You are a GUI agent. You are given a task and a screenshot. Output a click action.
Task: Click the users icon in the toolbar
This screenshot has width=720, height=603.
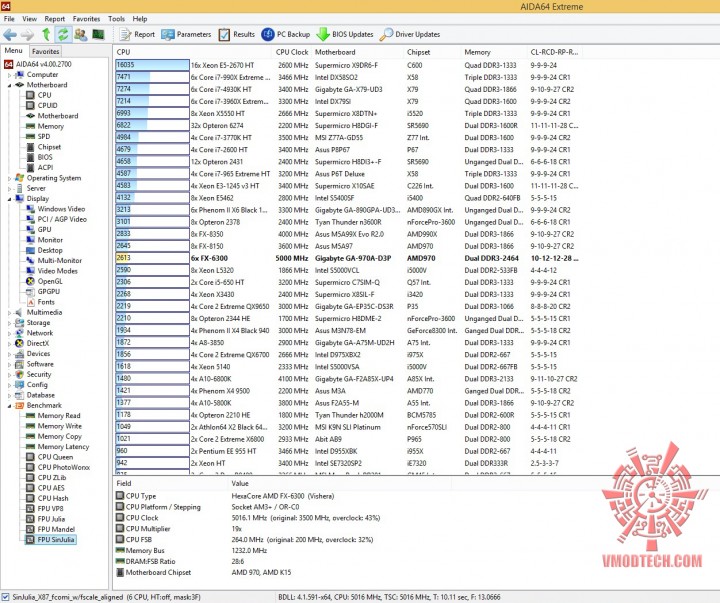(81, 34)
